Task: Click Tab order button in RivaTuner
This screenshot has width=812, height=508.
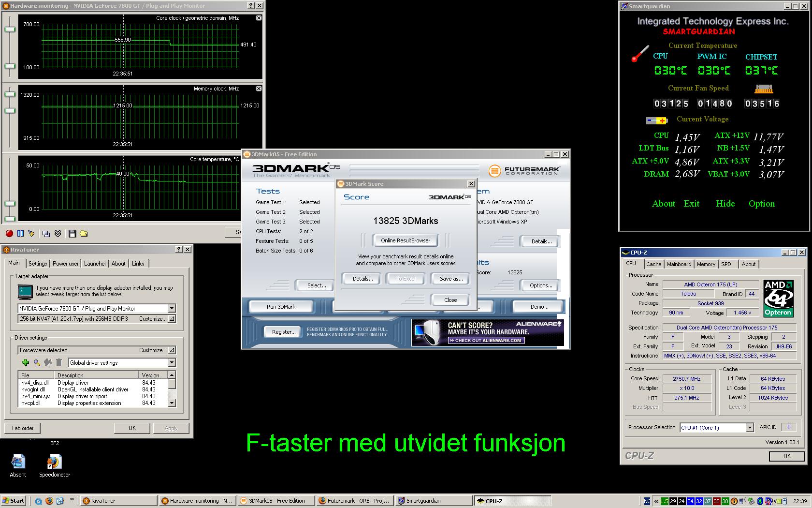Action: [23, 428]
